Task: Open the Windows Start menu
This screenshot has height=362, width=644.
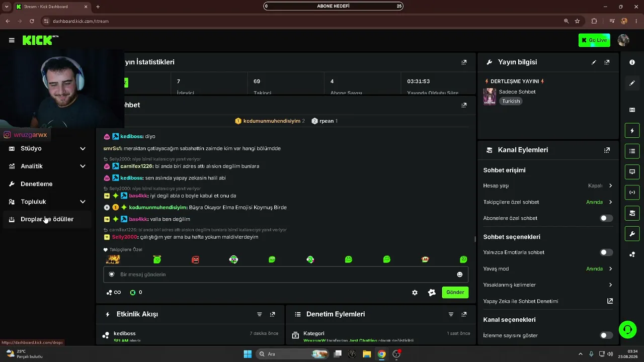Action: pyautogui.click(x=248, y=354)
